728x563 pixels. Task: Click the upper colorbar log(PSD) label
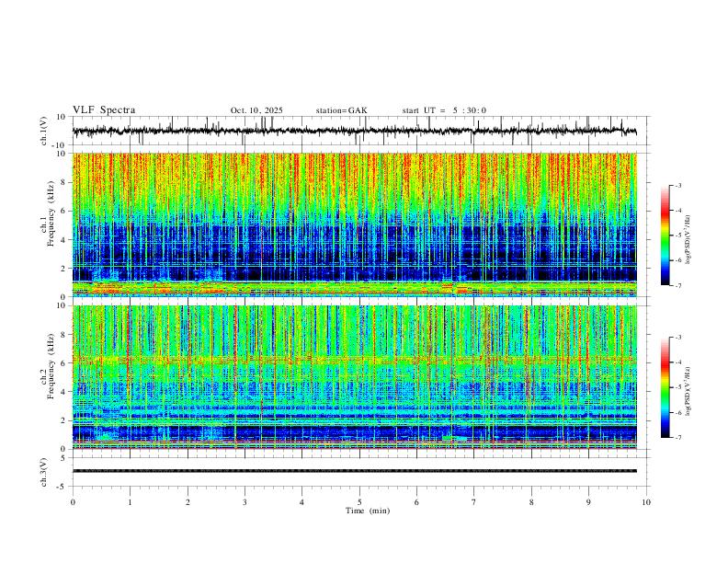pyautogui.click(x=688, y=239)
